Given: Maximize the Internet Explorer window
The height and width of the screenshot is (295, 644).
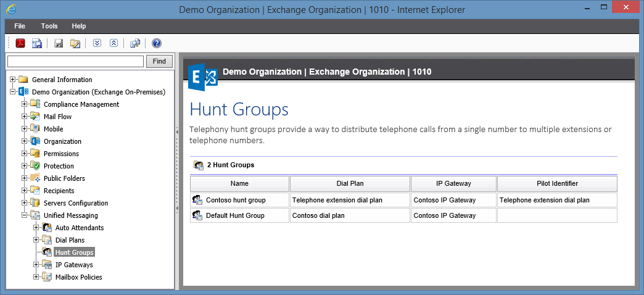Looking at the screenshot, I should click(604, 7).
